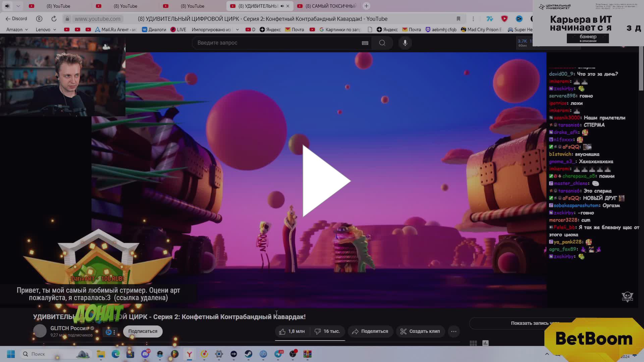Click the red shield extension icon
This screenshot has height=362, width=644.
(504, 19)
